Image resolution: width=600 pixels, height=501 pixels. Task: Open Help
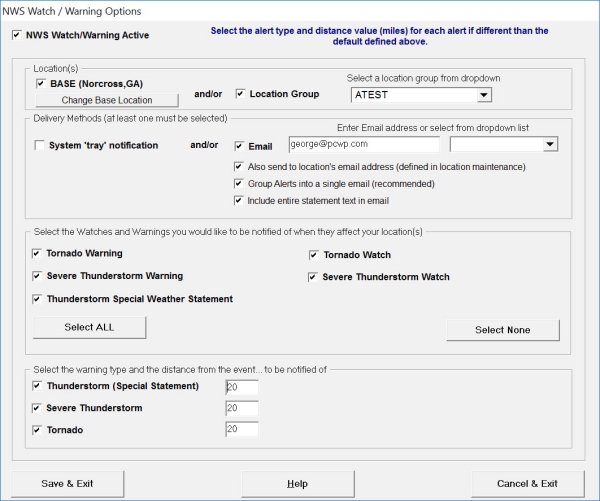pos(298,484)
